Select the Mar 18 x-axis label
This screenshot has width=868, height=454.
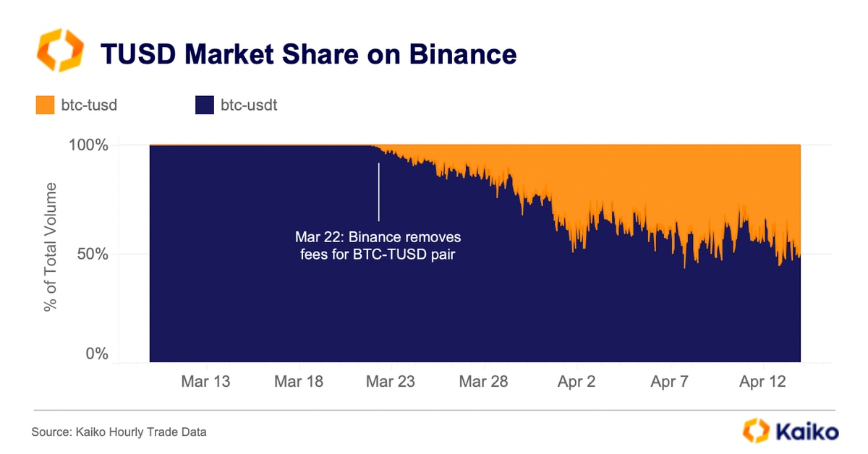point(298,382)
